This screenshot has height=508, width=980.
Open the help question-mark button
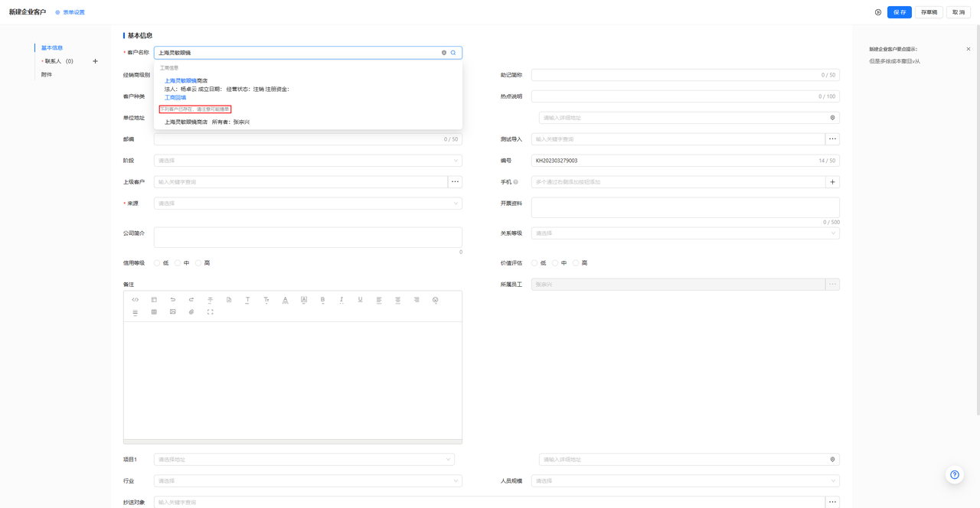(955, 475)
